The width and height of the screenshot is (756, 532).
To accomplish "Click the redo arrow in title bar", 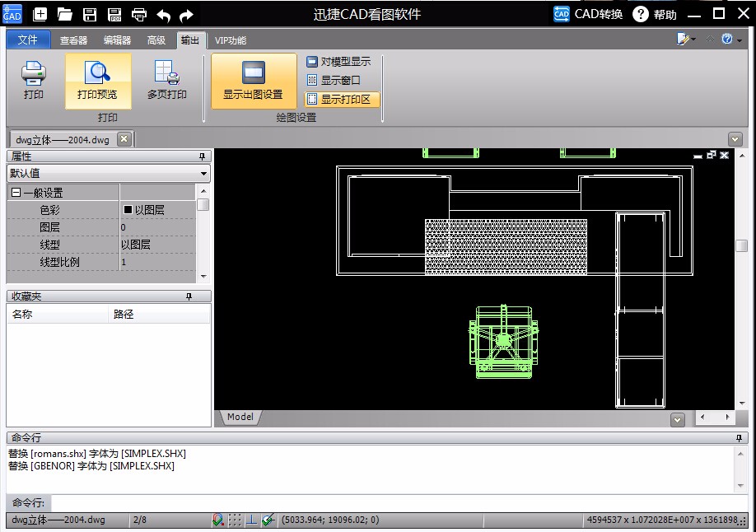I will pyautogui.click(x=187, y=14).
